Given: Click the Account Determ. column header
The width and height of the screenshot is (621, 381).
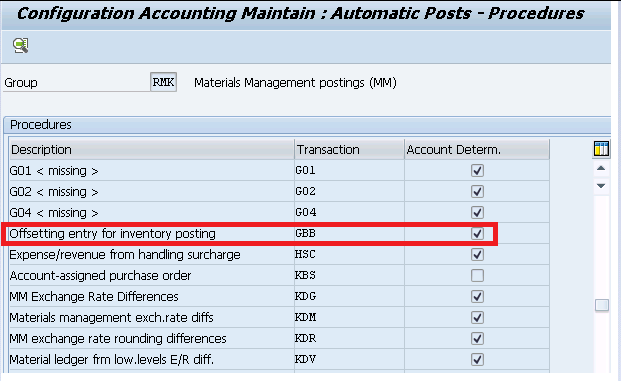Looking at the screenshot, I should [477, 149].
